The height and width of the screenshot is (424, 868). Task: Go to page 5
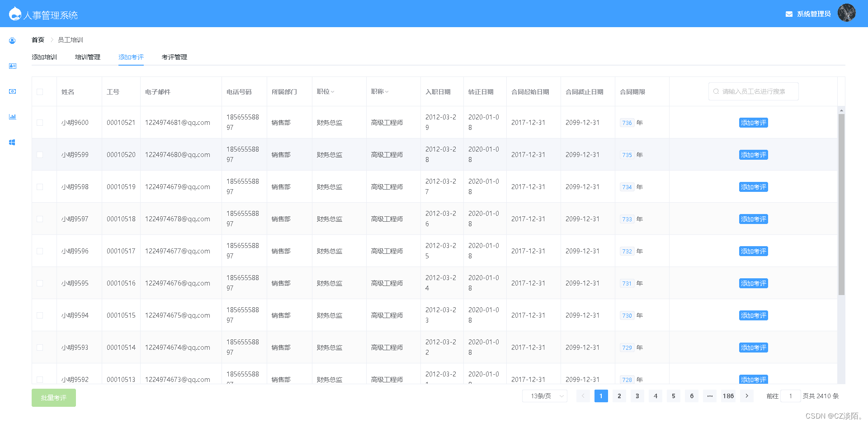point(674,396)
